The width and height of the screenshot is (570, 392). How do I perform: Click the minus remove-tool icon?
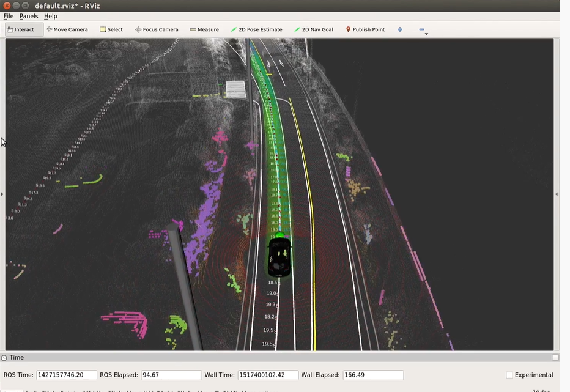[x=421, y=29]
